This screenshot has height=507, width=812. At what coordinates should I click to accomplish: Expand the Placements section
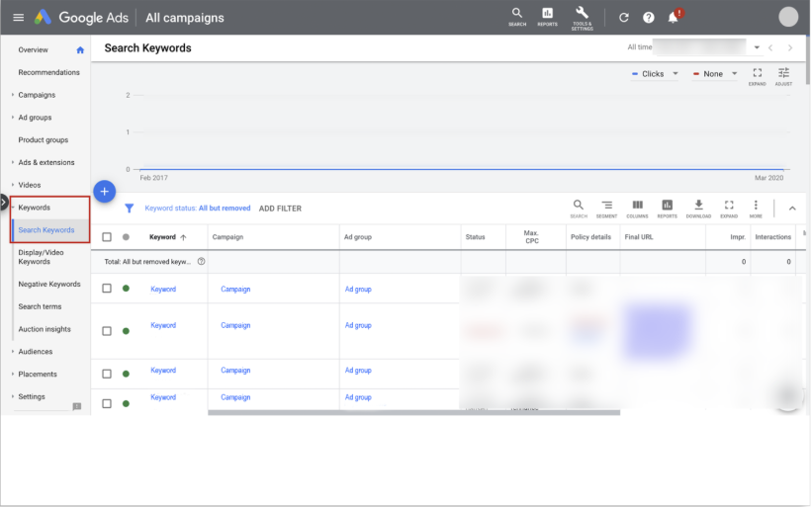(13, 374)
